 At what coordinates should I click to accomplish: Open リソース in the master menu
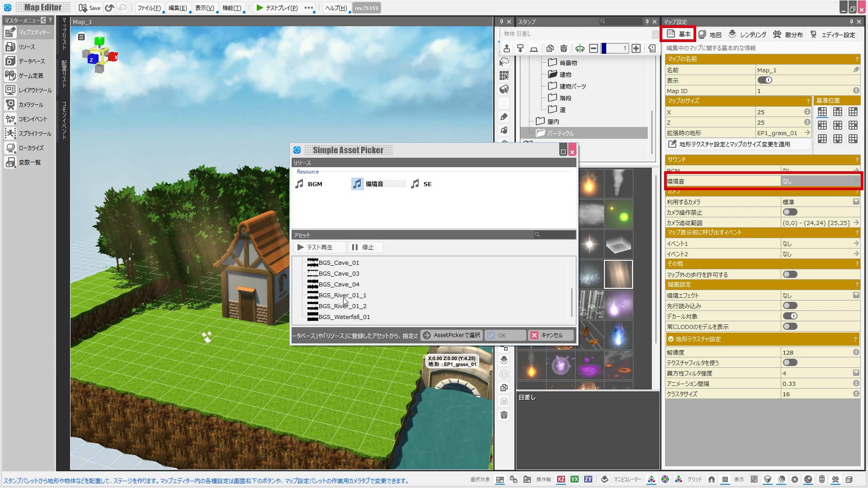click(28, 47)
